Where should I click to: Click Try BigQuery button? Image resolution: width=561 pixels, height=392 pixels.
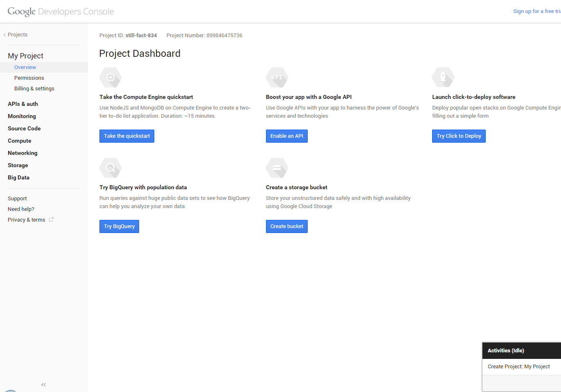[x=119, y=226]
